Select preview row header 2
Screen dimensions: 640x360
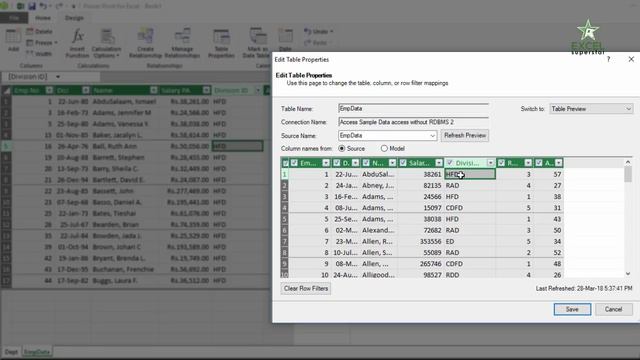(284, 186)
